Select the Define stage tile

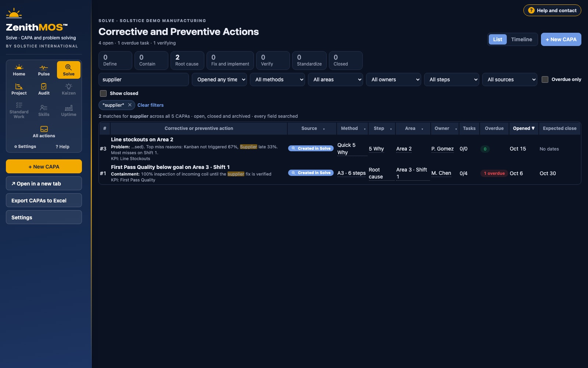pyautogui.click(x=115, y=60)
